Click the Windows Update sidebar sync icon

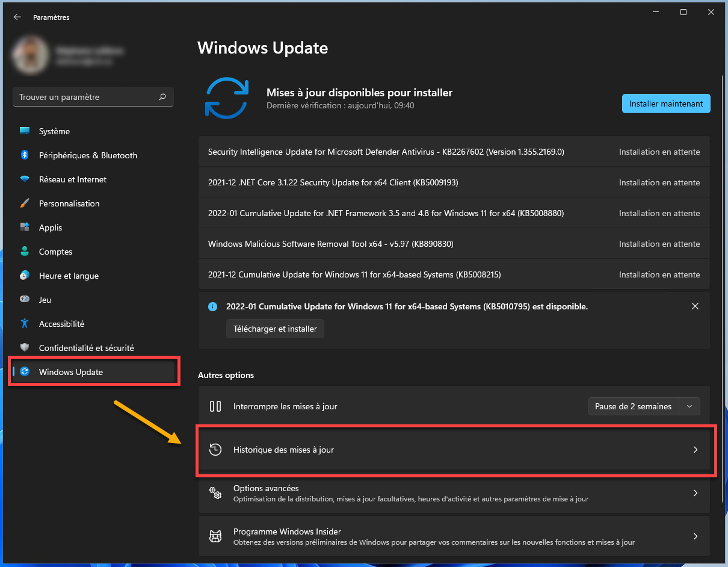tap(25, 372)
